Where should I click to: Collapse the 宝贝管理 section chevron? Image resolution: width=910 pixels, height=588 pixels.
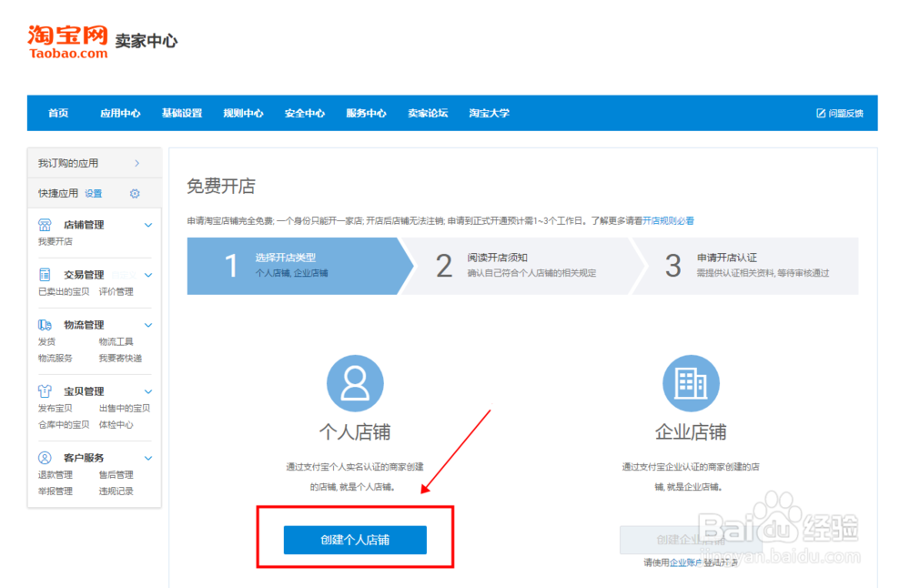tap(148, 391)
